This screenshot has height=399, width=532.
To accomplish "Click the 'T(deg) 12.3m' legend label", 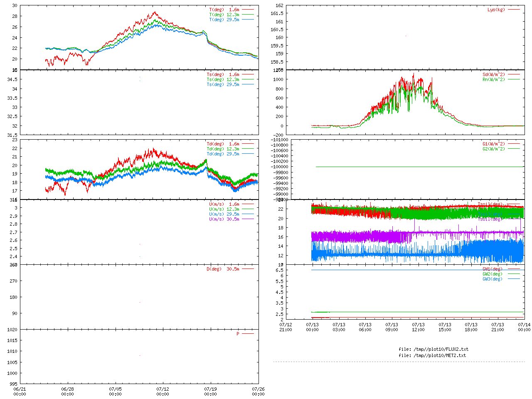I will (x=224, y=15).
